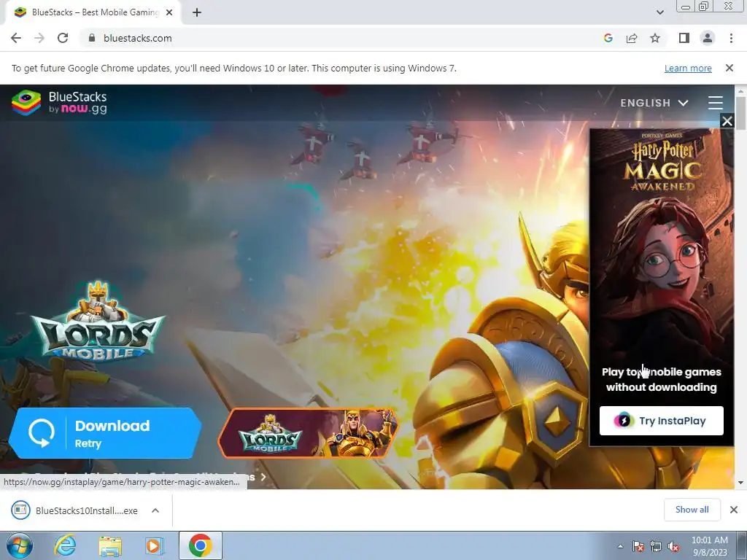Click the Download Retry button
The width and height of the screenshot is (747, 560).
(105, 433)
